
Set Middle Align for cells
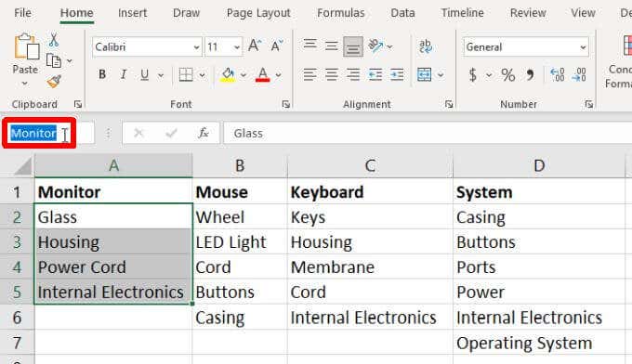coord(331,46)
